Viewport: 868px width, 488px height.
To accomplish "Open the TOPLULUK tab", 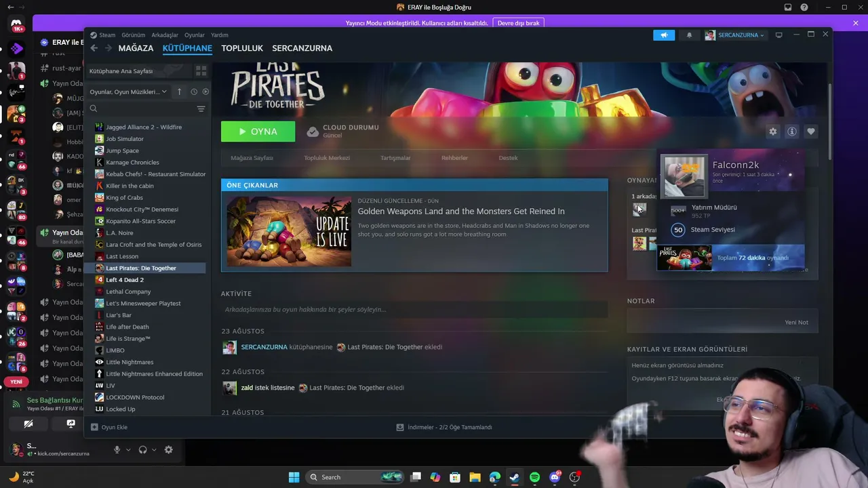I will point(242,48).
